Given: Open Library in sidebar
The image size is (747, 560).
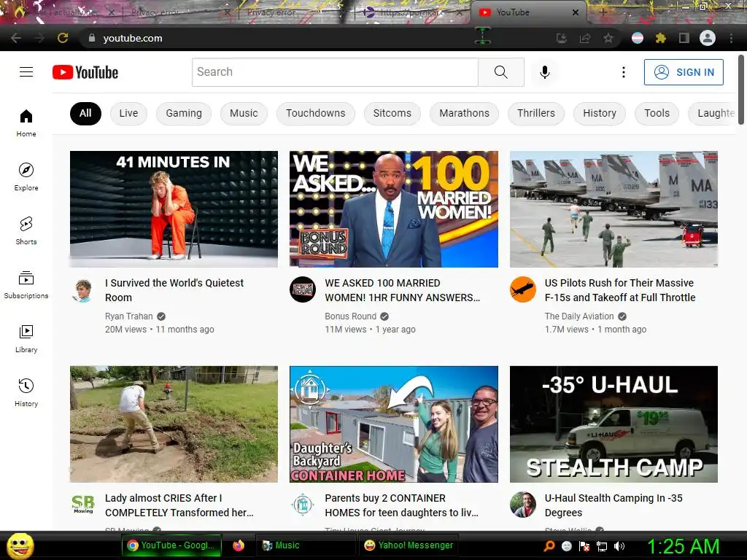Looking at the screenshot, I should point(26,338).
